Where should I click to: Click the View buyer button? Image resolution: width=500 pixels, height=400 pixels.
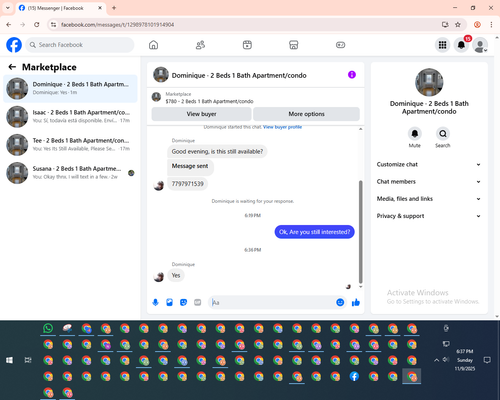201,114
